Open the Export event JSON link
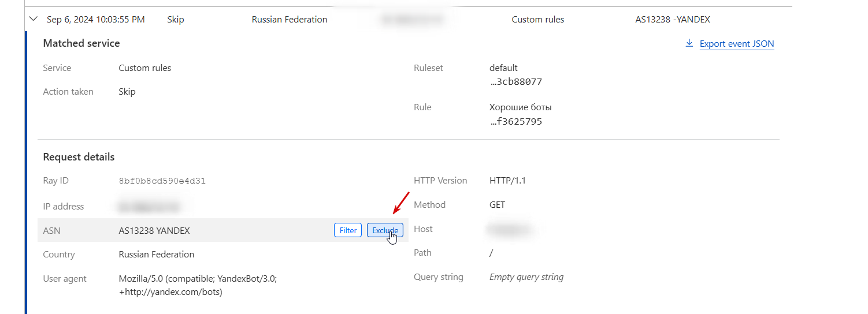This screenshot has width=868, height=314. 736,44
